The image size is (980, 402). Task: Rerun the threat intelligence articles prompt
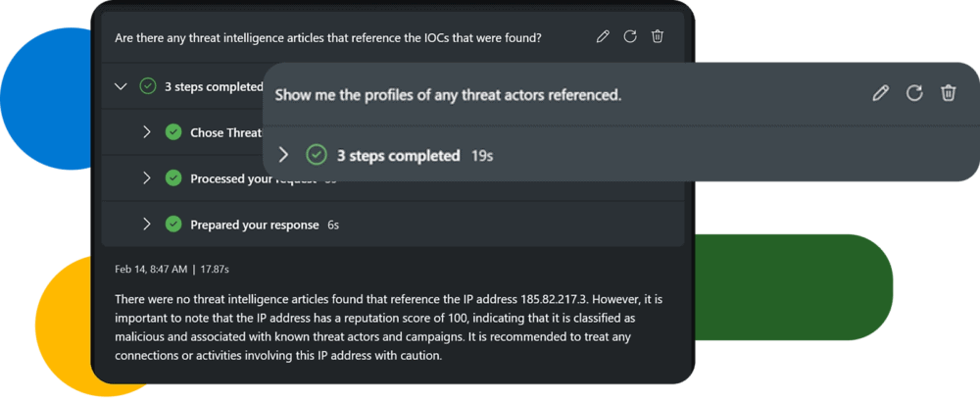click(630, 37)
